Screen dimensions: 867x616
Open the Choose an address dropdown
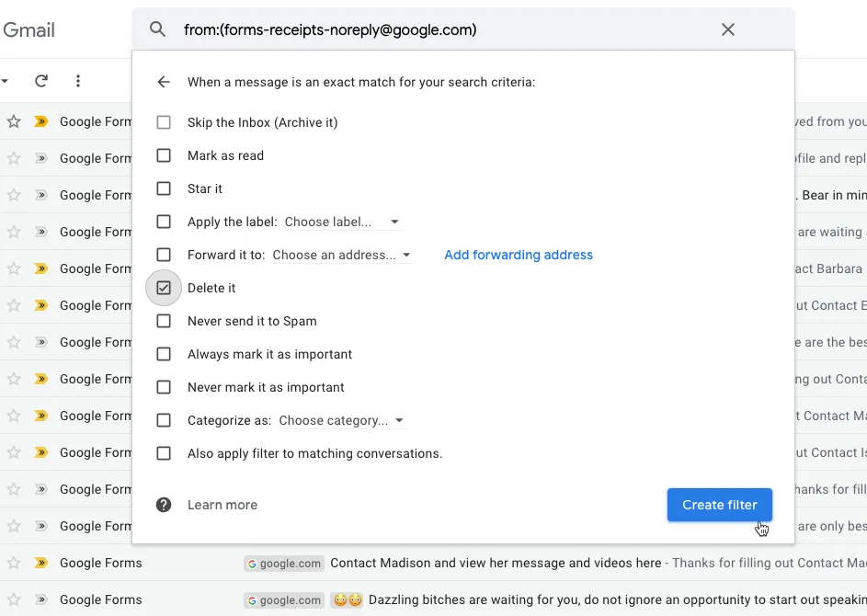pos(343,255)
